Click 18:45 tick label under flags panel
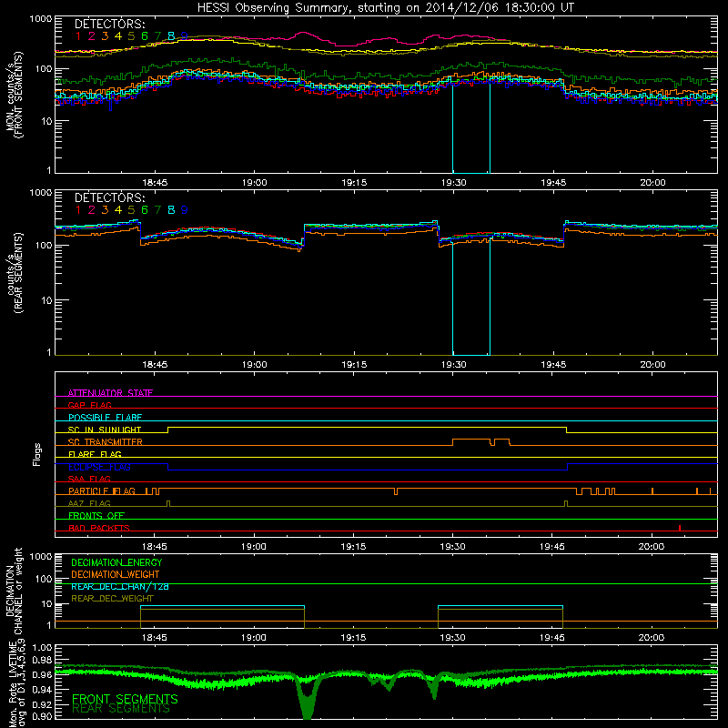This screenshot has height=728, width=728. pyautogui.click(x=154, y=547)
